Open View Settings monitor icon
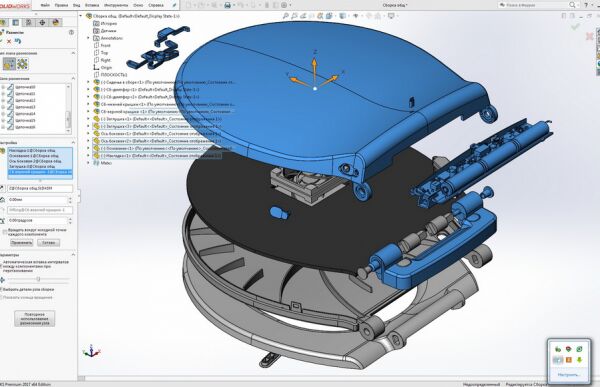The height and width of the screenshot is (387, 600). click(391, 16)
